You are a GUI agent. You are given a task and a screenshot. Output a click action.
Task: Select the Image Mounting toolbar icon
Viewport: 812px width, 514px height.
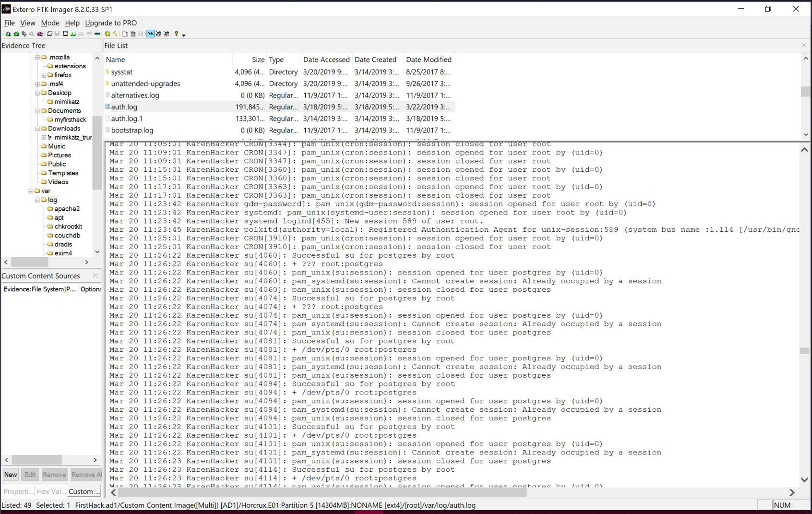point(24,34)
